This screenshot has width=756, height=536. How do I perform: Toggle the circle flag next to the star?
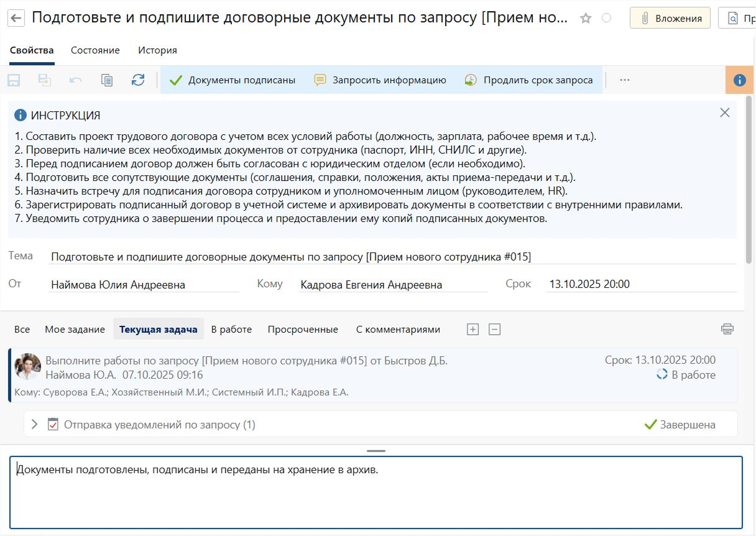(606, 18)
